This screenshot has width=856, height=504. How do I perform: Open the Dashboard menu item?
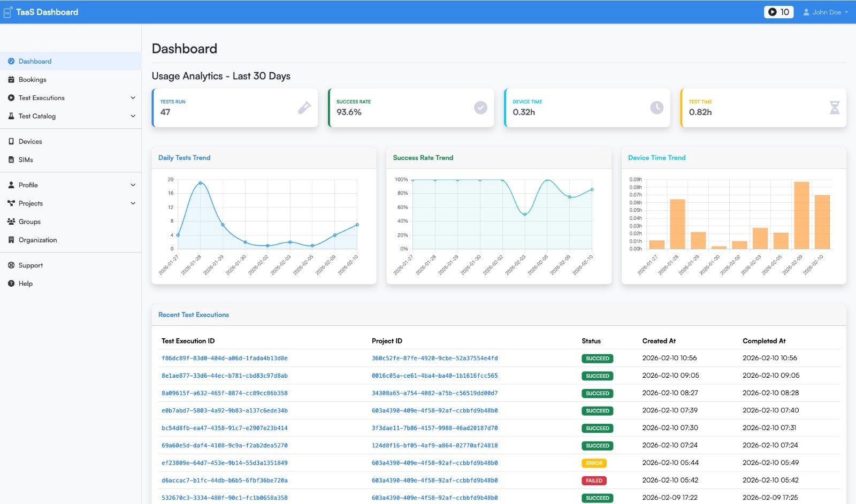click(x=71, y=62)
